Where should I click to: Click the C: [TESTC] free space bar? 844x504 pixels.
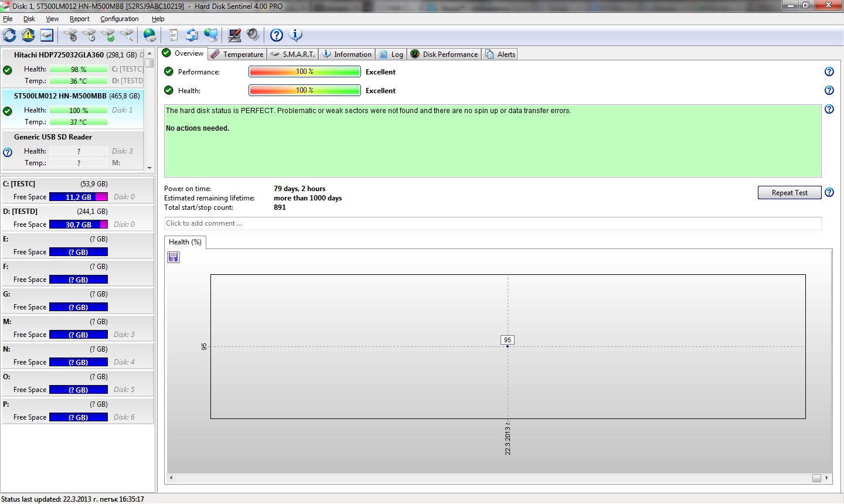[78, 197]
